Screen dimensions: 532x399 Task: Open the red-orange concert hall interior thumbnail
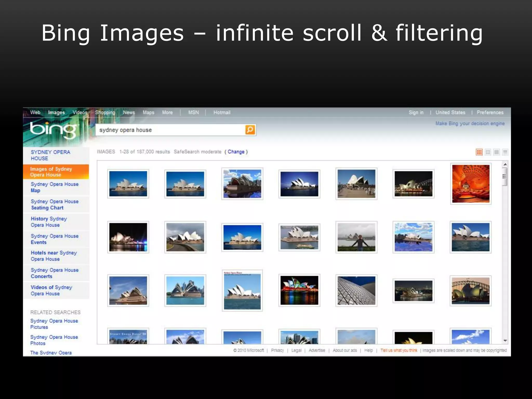click(471, 184)
